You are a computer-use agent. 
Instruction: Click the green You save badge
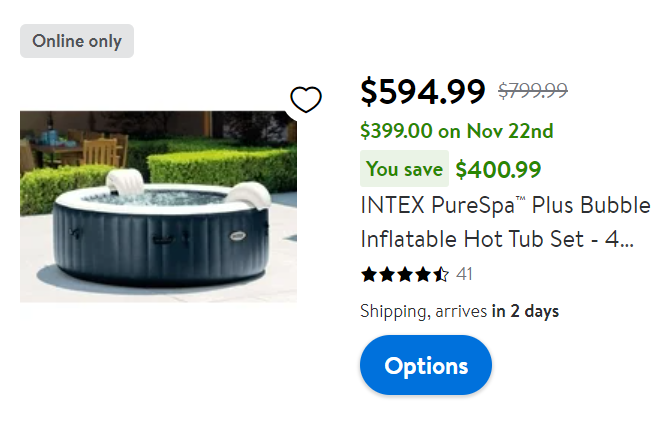pyautogui.click(x=404, y=169)
